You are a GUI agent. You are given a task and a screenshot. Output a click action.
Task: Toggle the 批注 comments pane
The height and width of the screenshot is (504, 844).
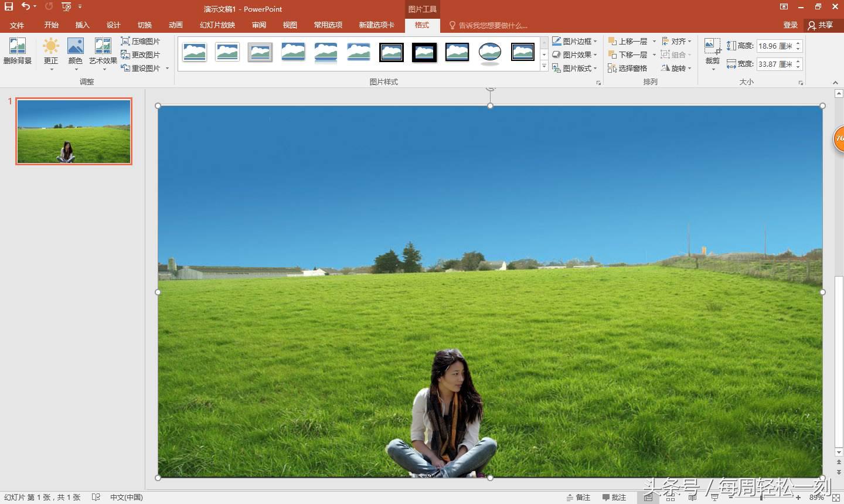[x=614, y=498]
